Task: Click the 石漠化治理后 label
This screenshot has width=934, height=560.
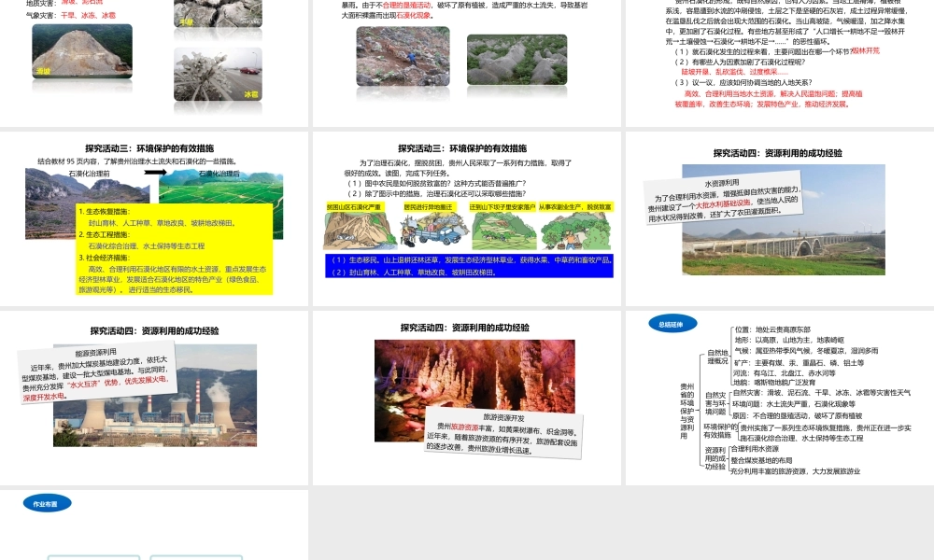Action: point(219,174)
